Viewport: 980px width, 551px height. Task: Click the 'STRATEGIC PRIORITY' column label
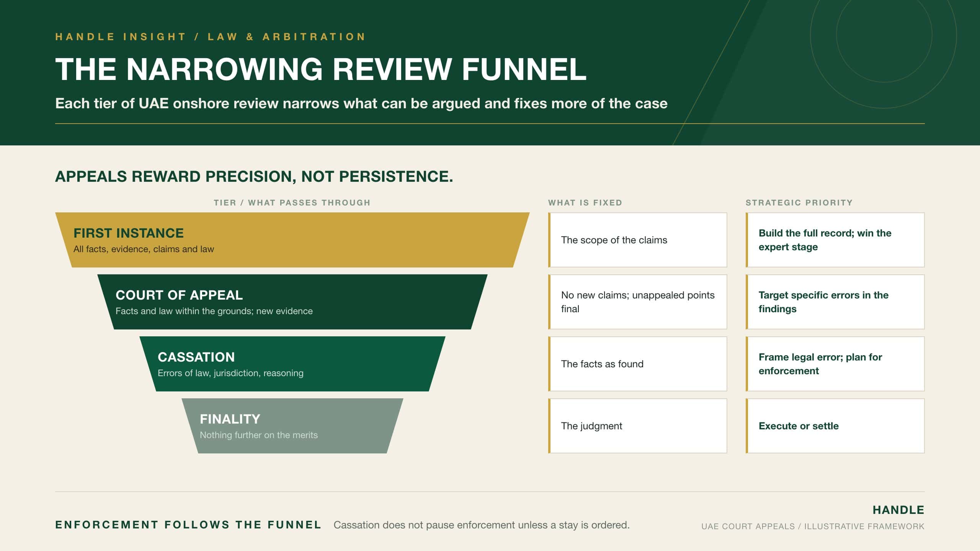tap(799, 203)
